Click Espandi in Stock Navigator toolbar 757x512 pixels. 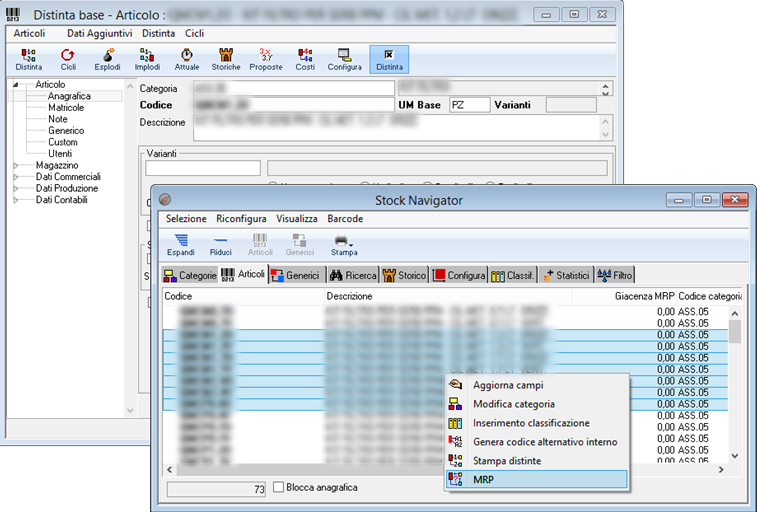(181, 245)
